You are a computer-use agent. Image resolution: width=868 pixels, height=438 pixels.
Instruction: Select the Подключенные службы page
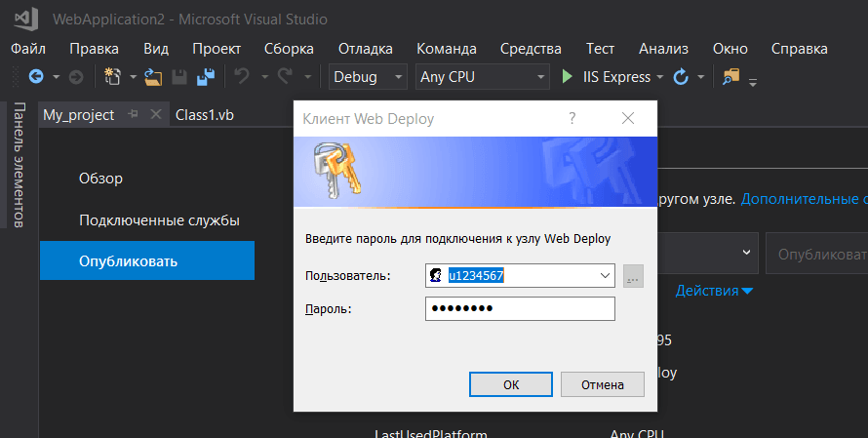pos(159,220)
